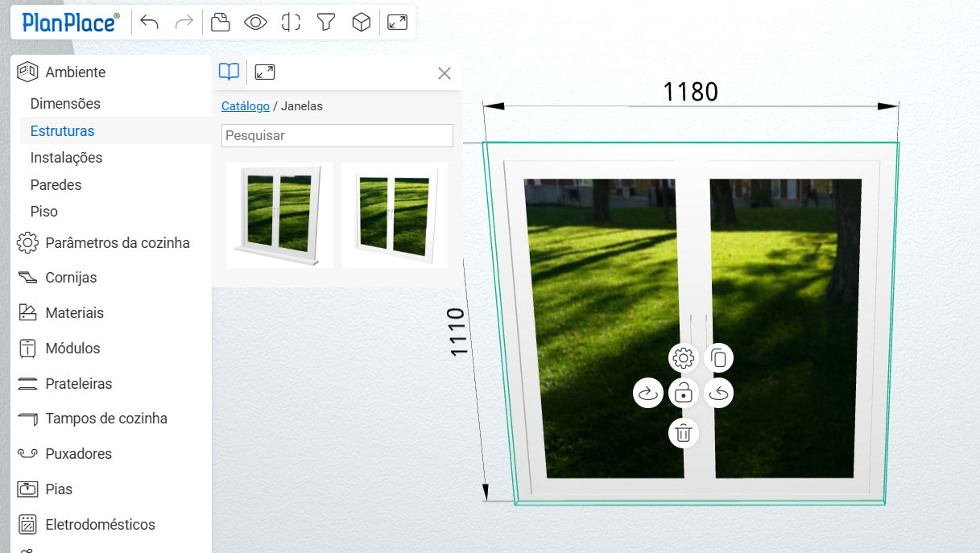Click the undo arrow in top toolbar
This screenshot has height=553, width=980.
tap(149, 23)
